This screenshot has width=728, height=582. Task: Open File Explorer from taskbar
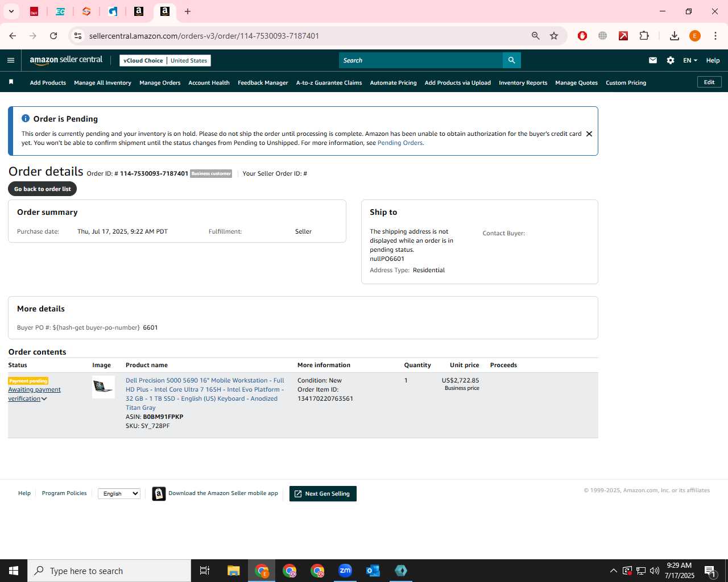click(234, 571)
